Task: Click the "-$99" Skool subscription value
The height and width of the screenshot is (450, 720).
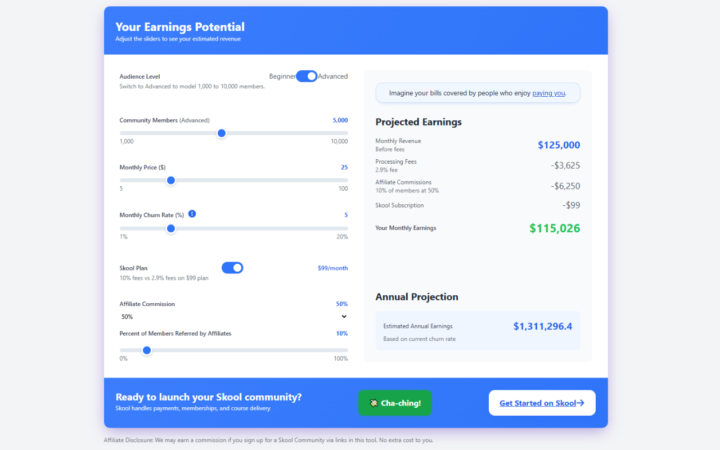Action: [x=571, y=205]
